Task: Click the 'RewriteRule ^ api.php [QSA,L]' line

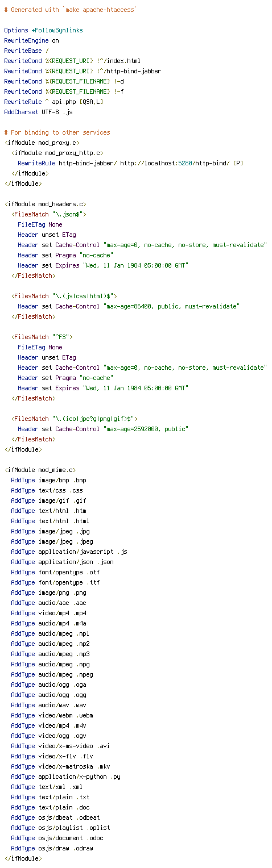Action: click(x=53, y=102)
